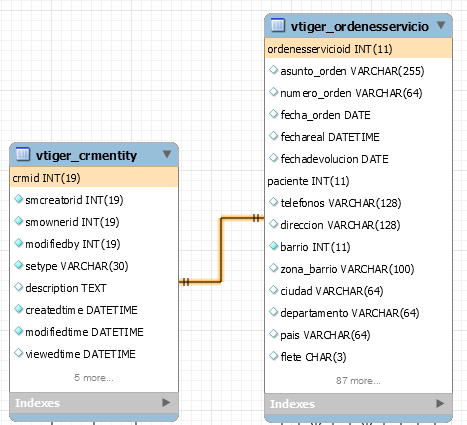Select the ordenesservicioid INT(11) primary key row
Viewport: 467px width, 425px height.
(358, 49)
